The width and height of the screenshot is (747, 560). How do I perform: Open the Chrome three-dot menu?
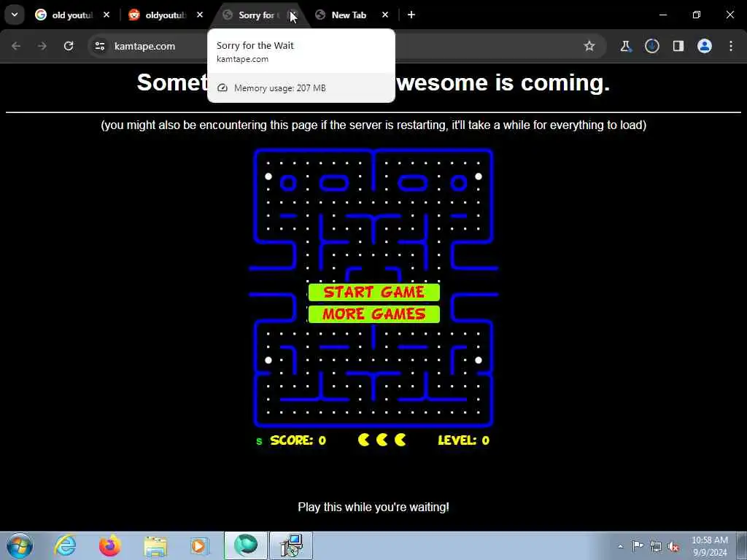(x=731, y=46)
